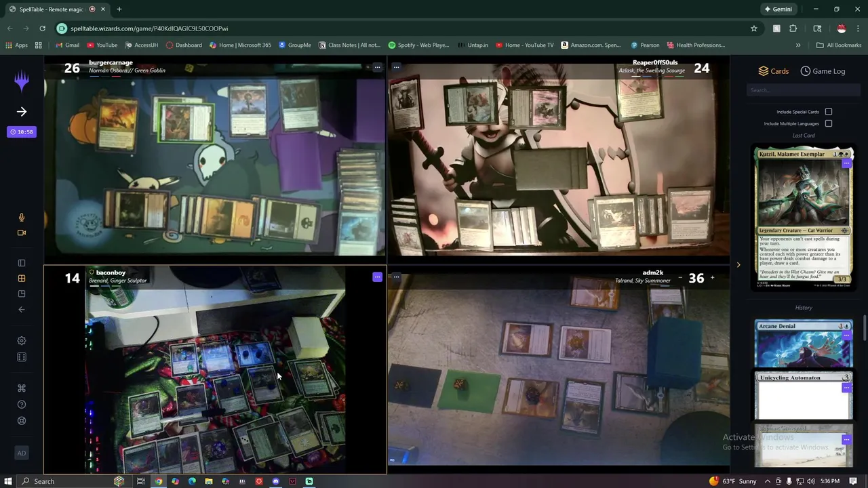Open adm2k's three-dot options menu
The image size is (868, 488).
pyautogui.click(x=396, y=277)
